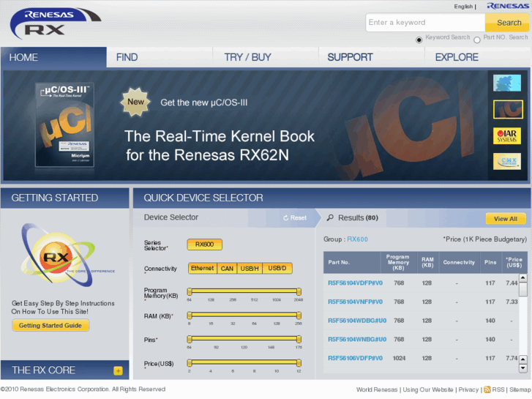
Task: Click the RAM slider right handle
Action: 299,316
